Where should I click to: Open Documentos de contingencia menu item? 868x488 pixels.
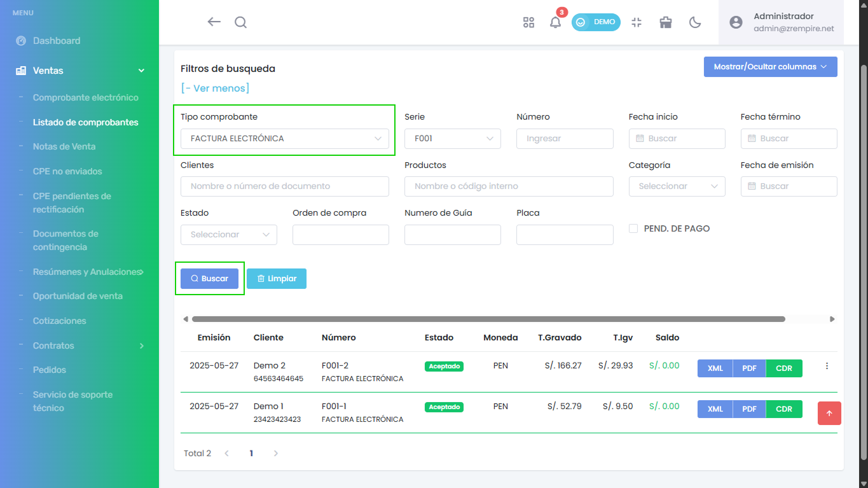[x=65, y=240]
